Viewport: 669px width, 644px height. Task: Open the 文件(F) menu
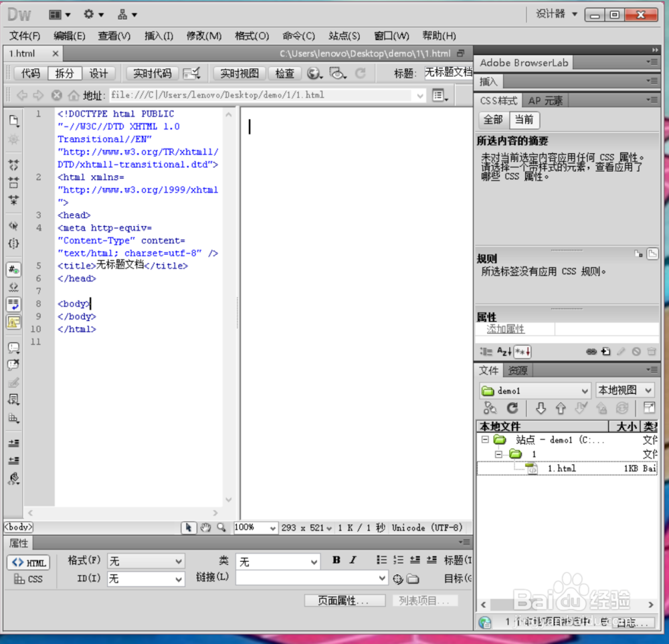point(25,36)
